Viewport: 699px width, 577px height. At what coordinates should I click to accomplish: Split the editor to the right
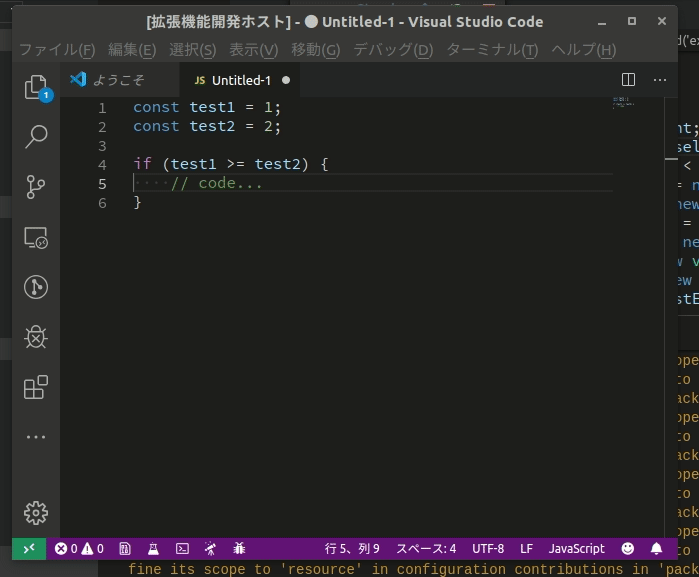pyautogui.click(x=628, y=80)
